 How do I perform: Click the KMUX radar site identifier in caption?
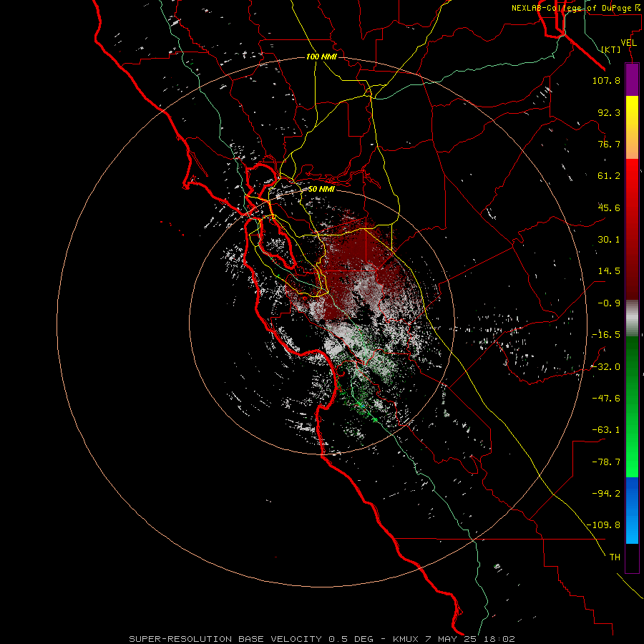(x=406, y=639)
